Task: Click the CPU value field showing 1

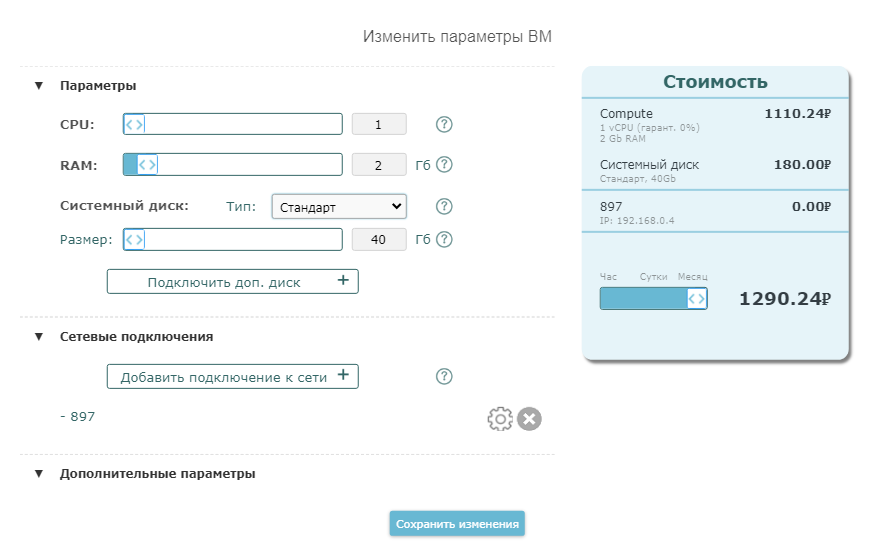Action: [x=379, y=124]
